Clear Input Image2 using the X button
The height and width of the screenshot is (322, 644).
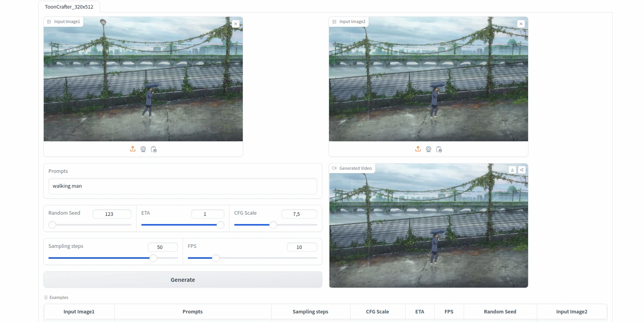tap(521, 24)
